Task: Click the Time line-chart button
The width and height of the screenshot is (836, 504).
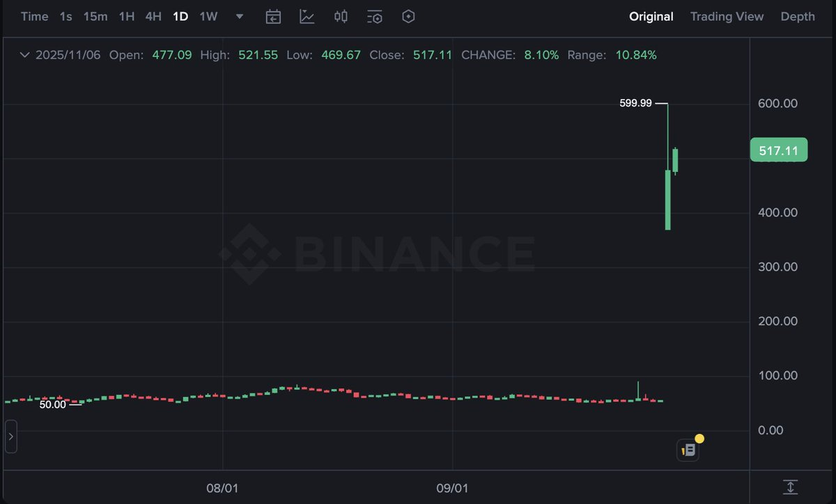Action: pos(34,17)
